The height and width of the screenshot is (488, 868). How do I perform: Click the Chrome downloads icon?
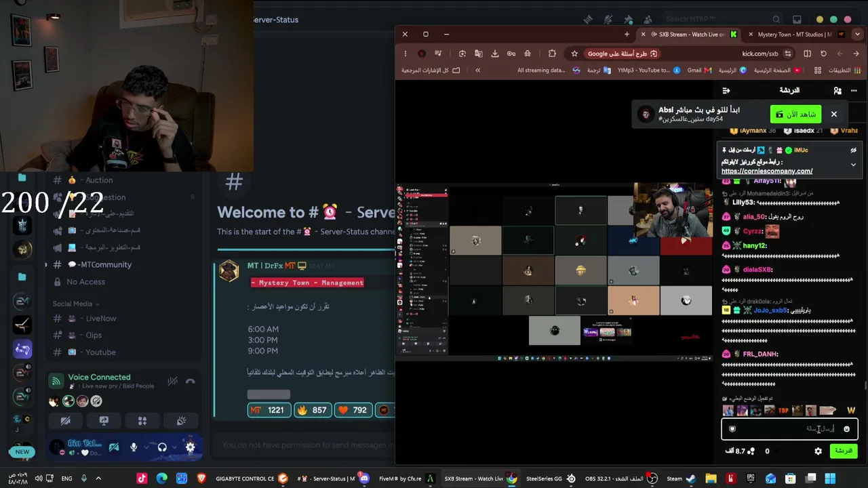point(495,54)
